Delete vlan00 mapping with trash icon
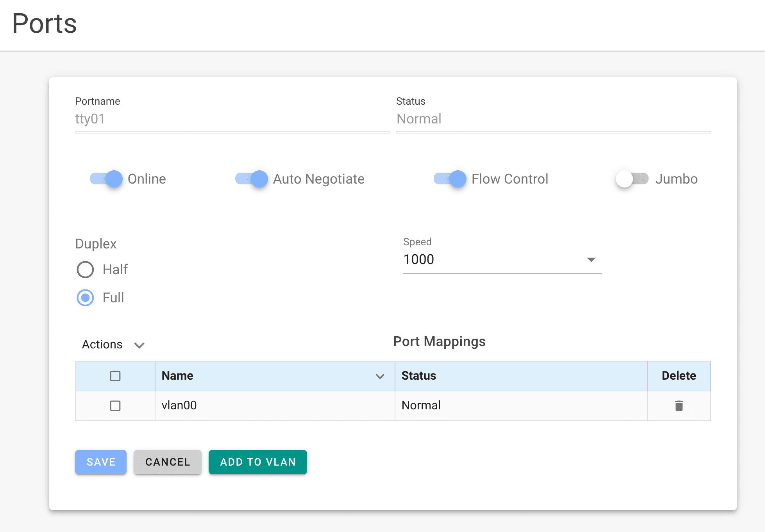 [679, 406]
